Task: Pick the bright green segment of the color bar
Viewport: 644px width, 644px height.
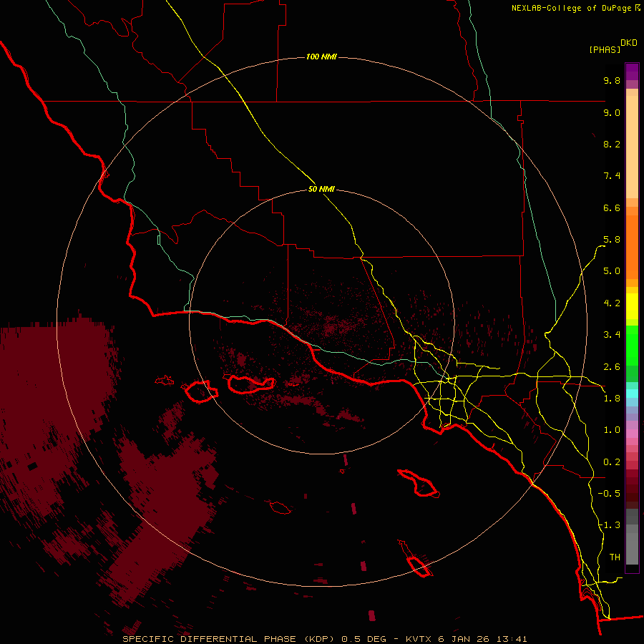Action: (x=632, y=346)
